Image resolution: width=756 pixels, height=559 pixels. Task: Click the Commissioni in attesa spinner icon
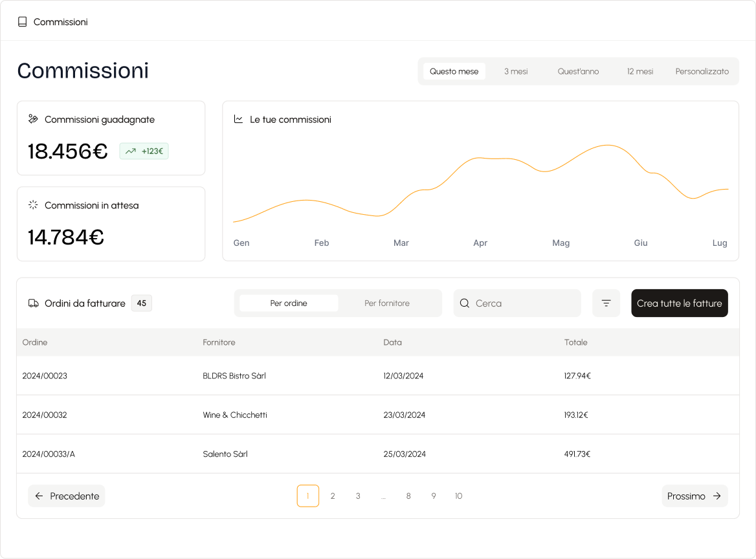click(33, 205)
